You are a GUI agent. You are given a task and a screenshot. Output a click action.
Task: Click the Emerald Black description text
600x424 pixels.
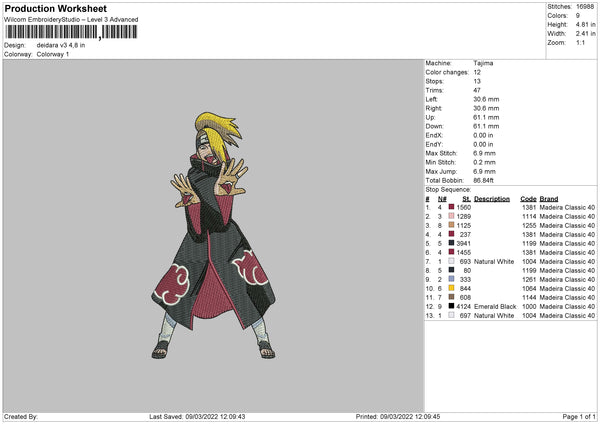pyautogui.click(x=496, y=306)
